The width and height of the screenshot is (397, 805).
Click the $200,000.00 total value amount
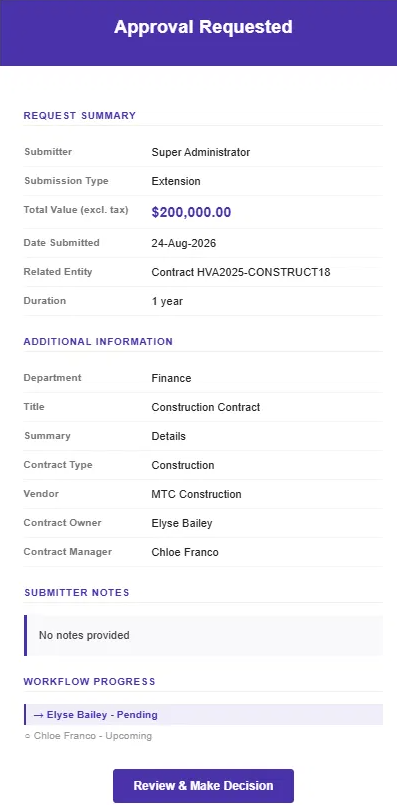pyautogui.click(x=191, y=213)
